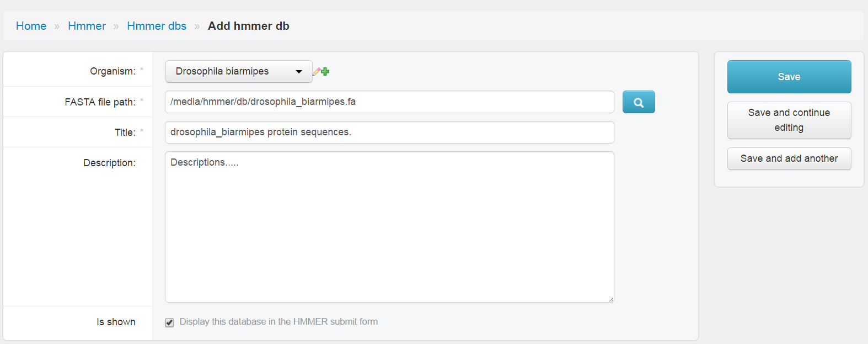Viewport: 868px width, 344px height.
Task: Click the Description field label
Action: 109,163
